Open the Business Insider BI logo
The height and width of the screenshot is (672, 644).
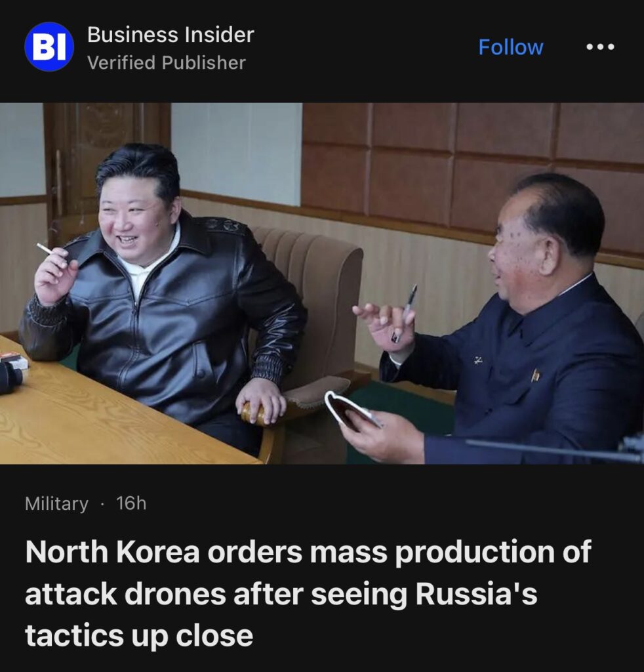point(49,47)
